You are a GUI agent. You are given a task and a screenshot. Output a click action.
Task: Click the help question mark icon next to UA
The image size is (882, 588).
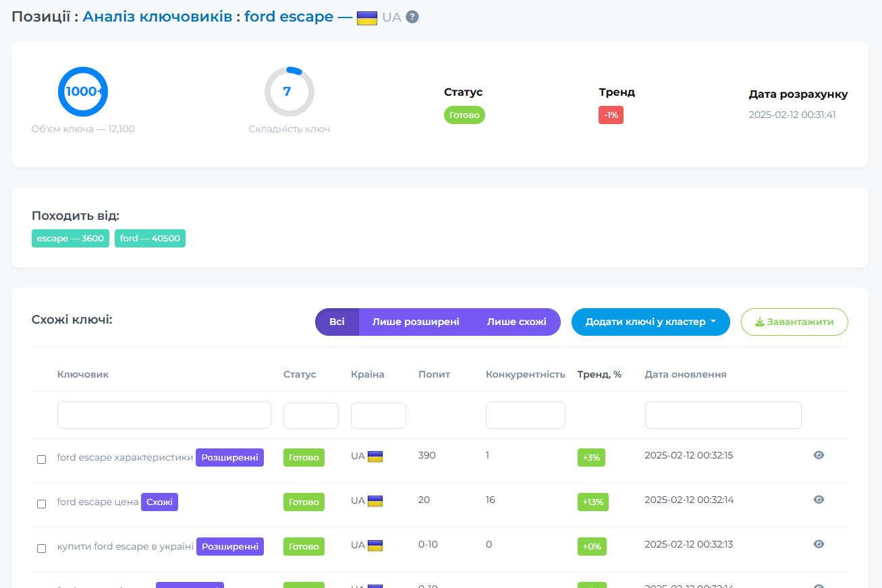pos(412,17)
